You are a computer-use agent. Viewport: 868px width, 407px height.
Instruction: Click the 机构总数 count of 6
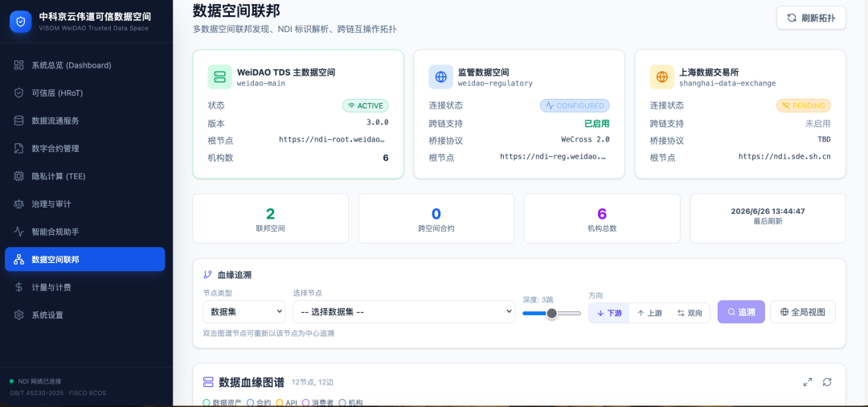602,214
